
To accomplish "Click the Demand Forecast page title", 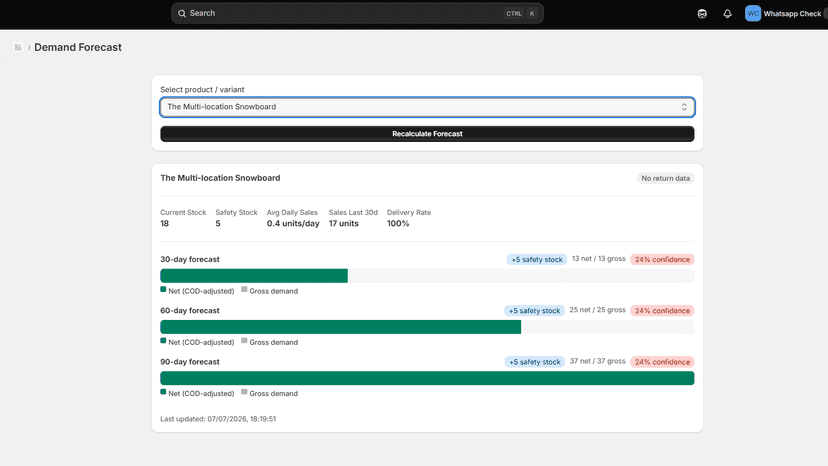I will click(78, 48).
